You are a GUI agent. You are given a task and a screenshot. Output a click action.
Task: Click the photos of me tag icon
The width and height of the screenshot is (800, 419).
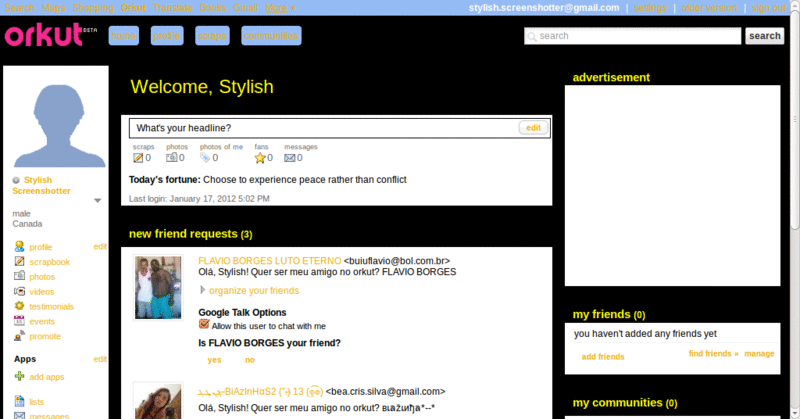(205, 158)
